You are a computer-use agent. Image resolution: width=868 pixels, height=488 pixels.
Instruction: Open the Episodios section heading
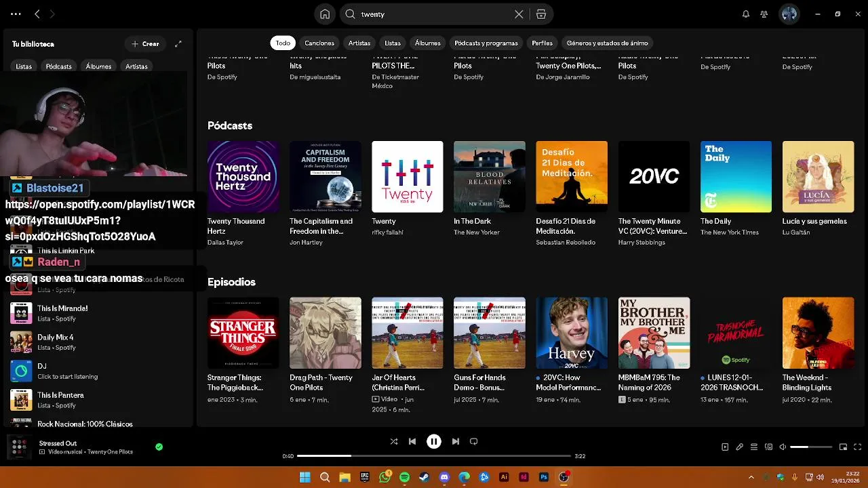coord(231,282)
